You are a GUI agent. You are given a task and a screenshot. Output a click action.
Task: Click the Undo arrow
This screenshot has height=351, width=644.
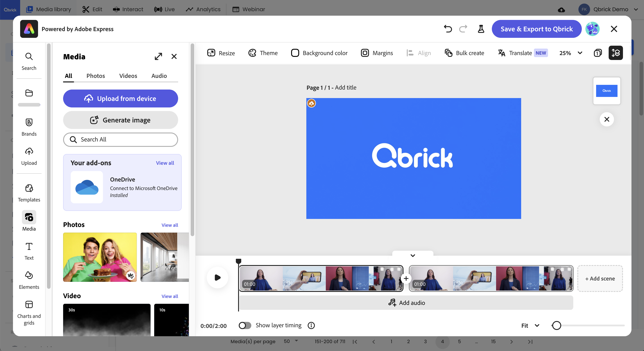pos(448,29)
